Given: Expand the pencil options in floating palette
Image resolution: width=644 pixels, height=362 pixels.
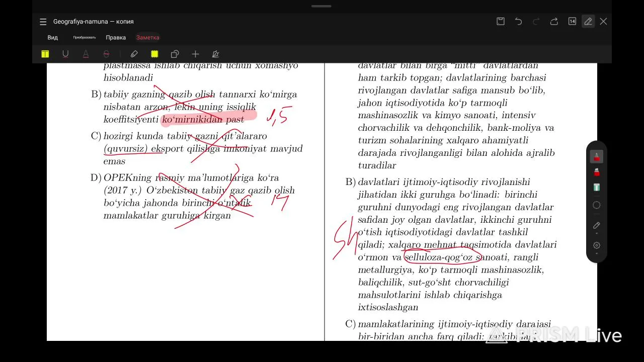Looking at the screenshot, I should [596, 226].
